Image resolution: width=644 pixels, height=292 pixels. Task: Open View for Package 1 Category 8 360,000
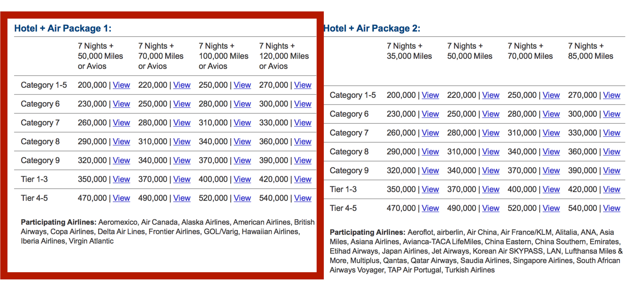303,141
